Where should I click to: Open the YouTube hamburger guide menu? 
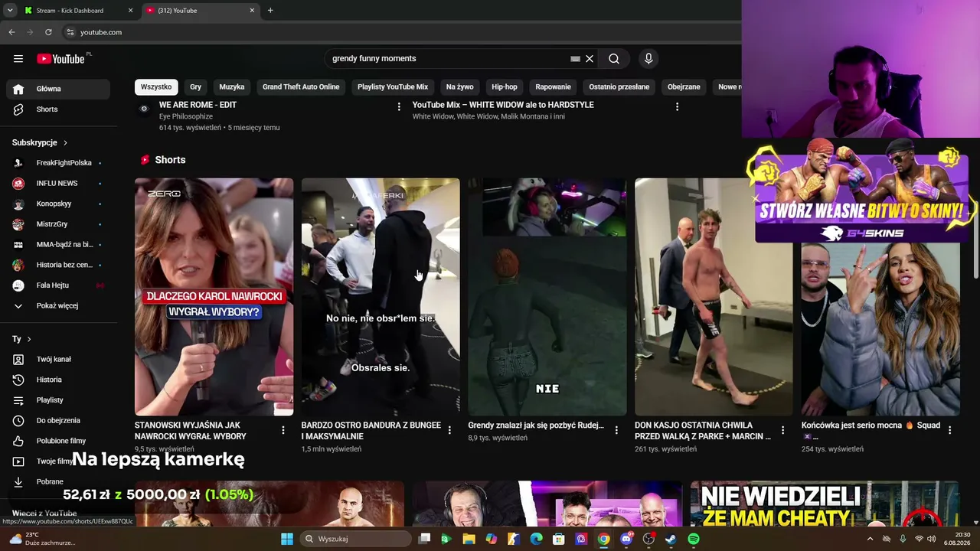point(18,59)
